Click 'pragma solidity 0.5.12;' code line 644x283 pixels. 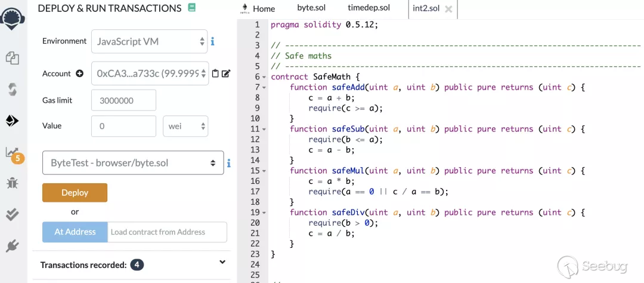(324, 24)
